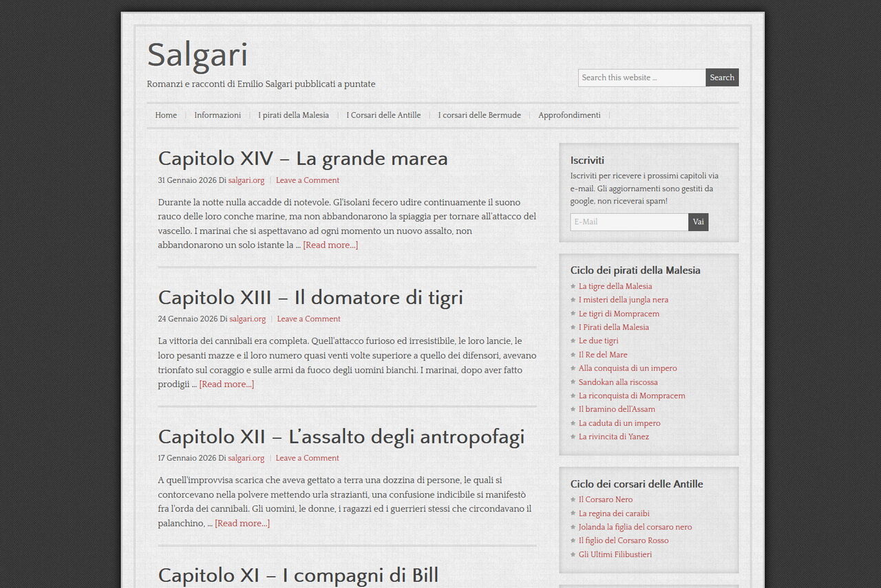Click the Search button

[721, 77]
